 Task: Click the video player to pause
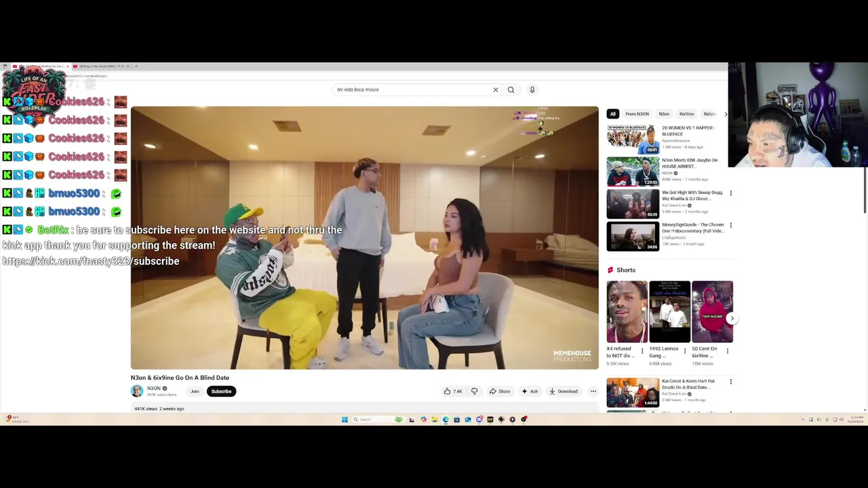coord(365,237)
